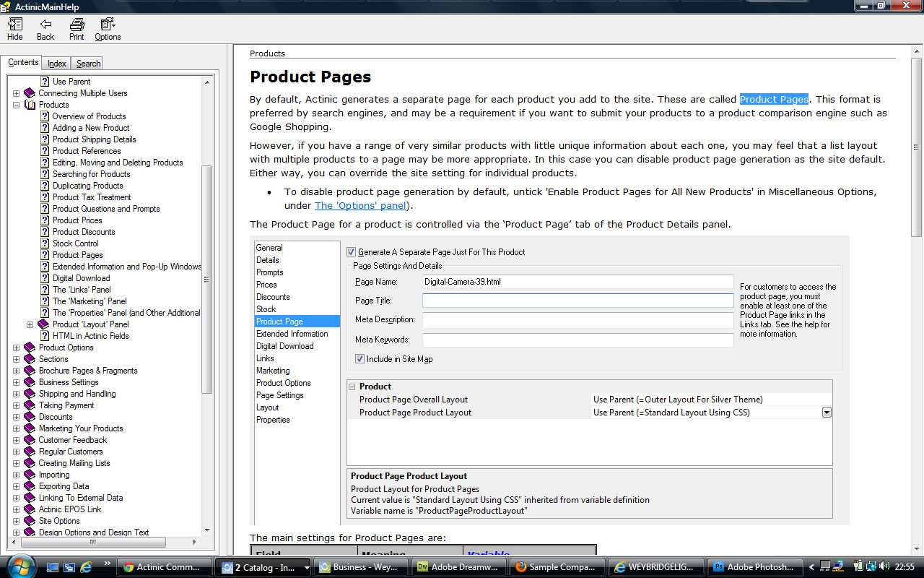The height and width of the screenshot is (578, 924).
Task: Toggle Generate A Separate Page checkbox
Action: [352, 252]
